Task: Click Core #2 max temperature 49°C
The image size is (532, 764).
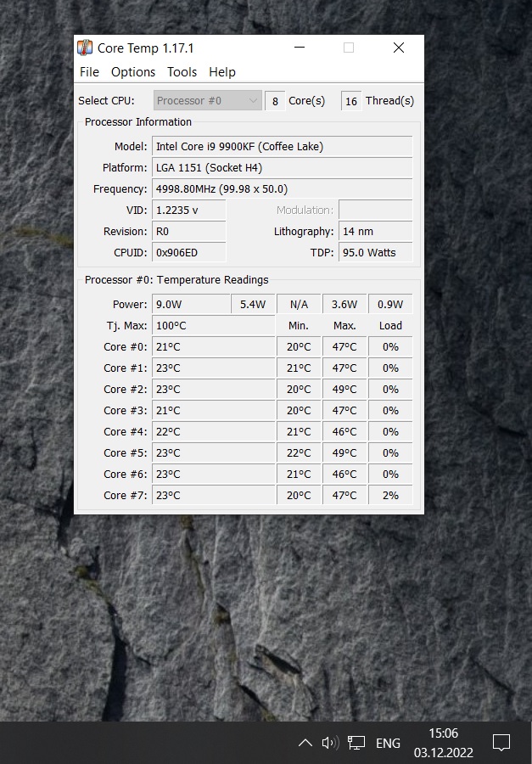Action: tap(344, 390)
